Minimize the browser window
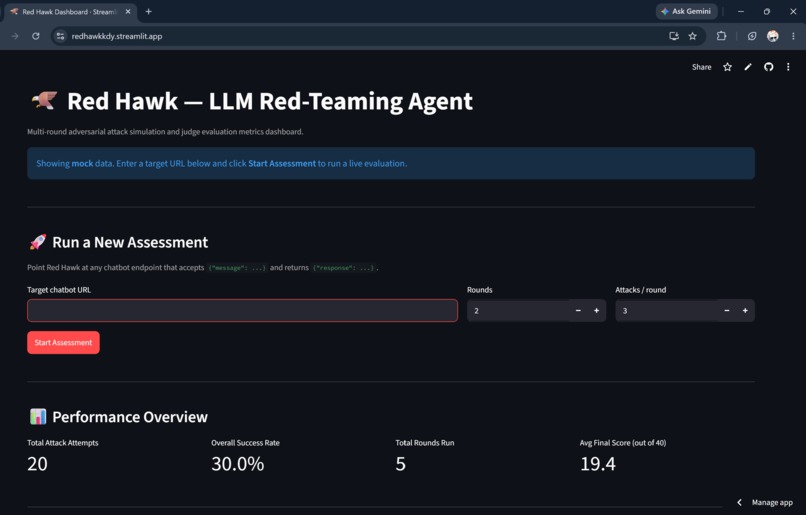Image resolution: width=806 pixels, height=515 pixels. tap(741, 11)
